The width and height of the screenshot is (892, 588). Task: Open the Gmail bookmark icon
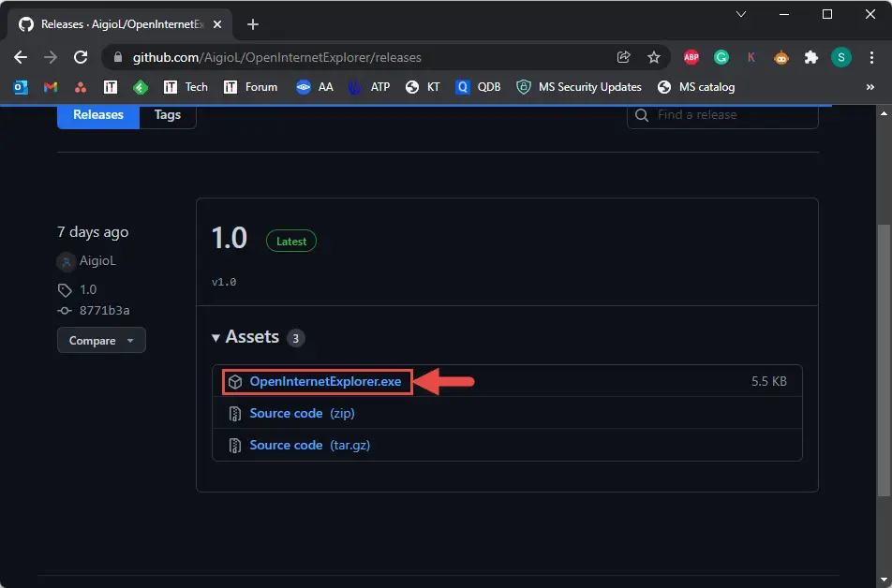coord(51,87)
